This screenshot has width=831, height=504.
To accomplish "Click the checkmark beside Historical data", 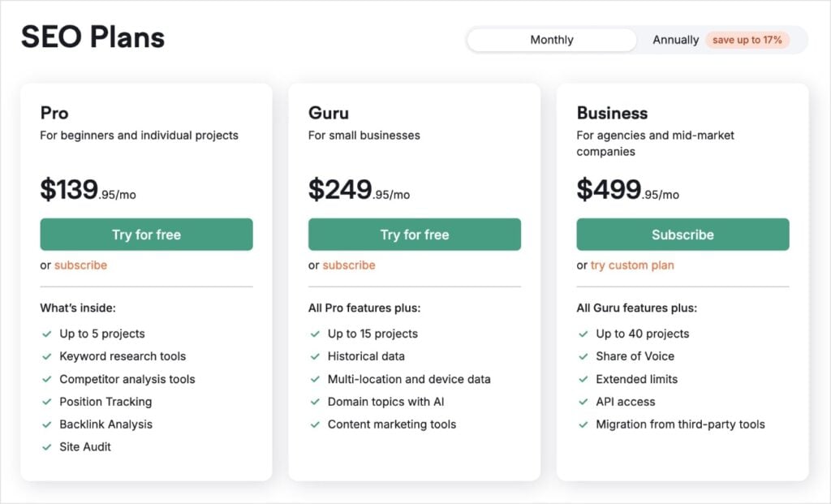I will point(315,356).
